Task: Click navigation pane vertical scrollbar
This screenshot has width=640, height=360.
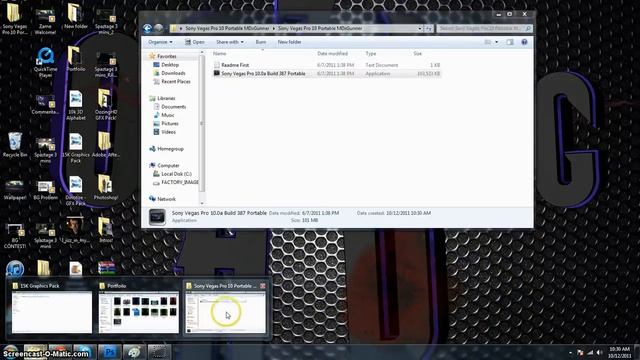Action: 202,122
